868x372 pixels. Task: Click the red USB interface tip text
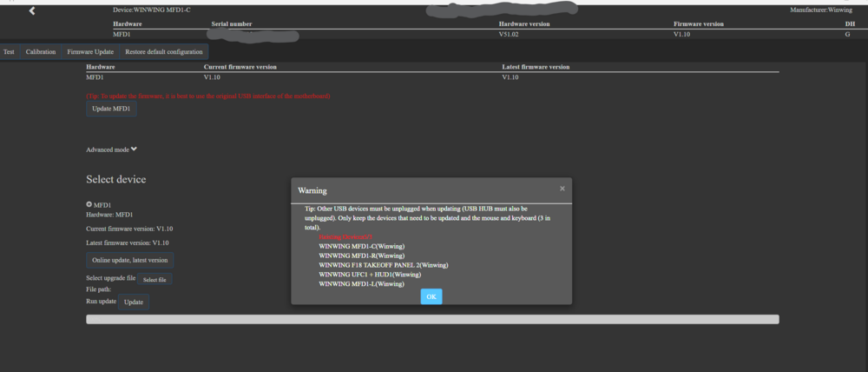pos(208,96)
